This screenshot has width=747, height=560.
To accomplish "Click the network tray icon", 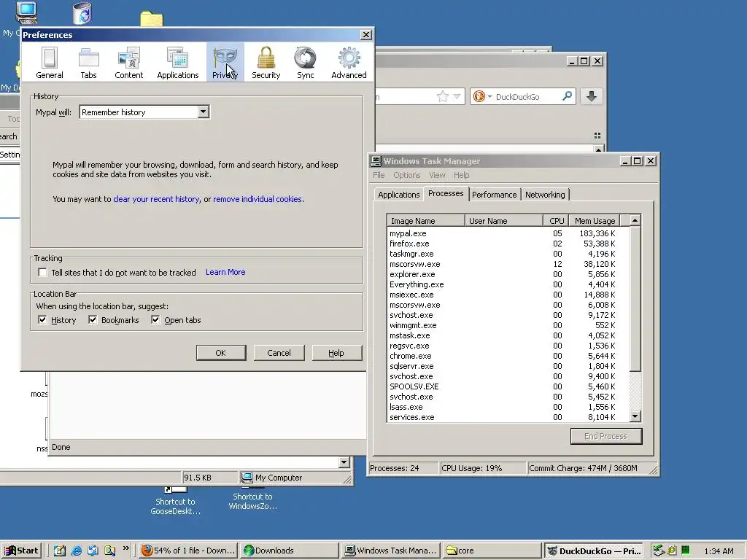I will 659,551.
